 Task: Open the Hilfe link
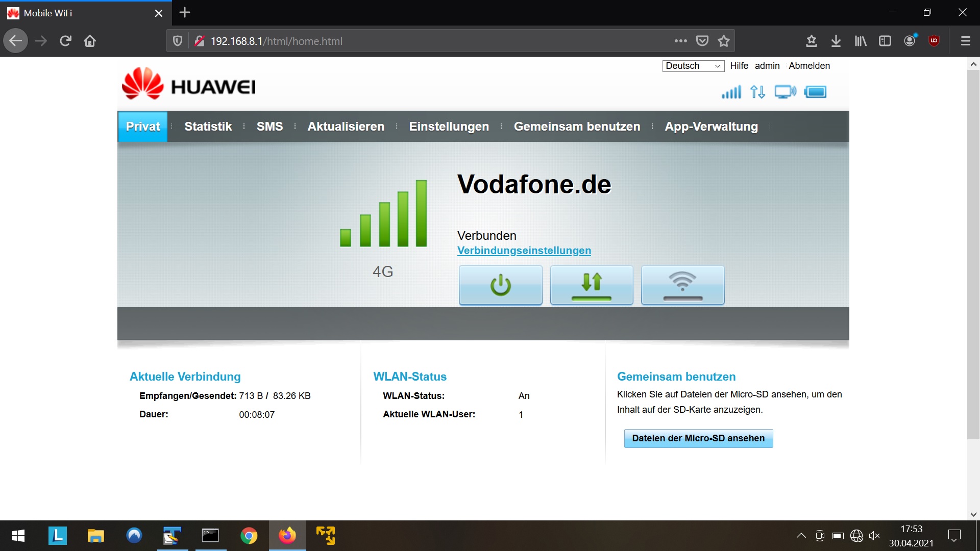739,66
